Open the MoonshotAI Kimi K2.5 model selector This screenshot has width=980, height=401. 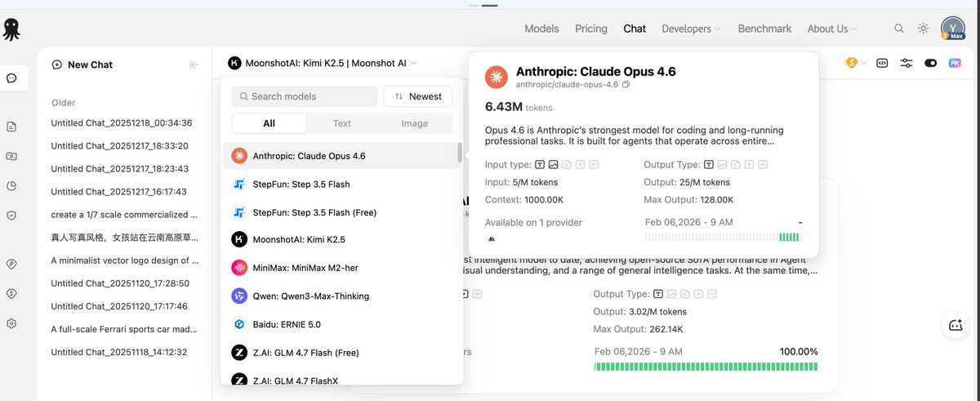[x=323, y=63]
